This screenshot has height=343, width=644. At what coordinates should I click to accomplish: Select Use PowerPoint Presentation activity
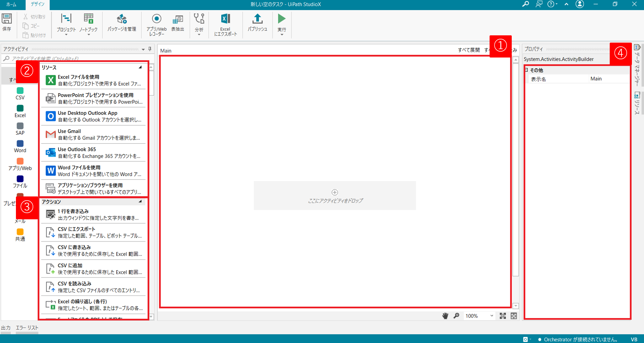[x=93, y=98]
